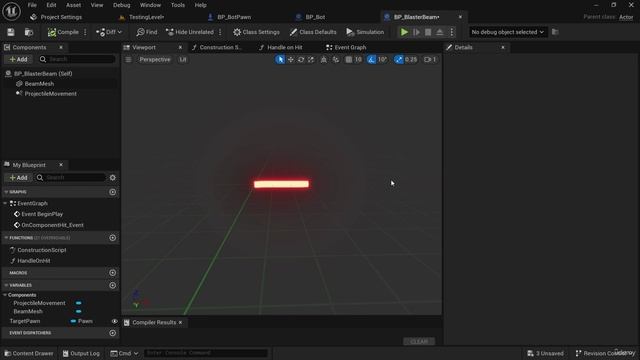Toggle Simulation mode
The width and height of the screenshot is (640, 360).
coord(365,32)
